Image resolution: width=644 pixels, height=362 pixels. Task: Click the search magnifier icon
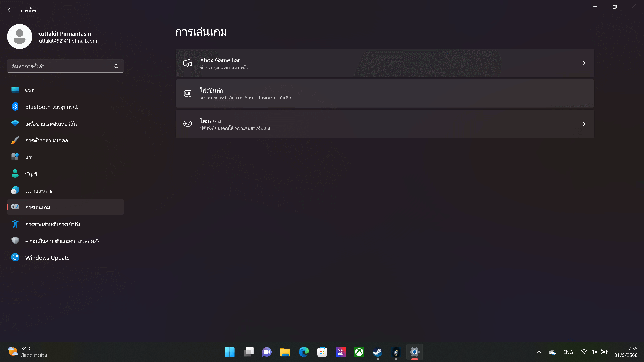116,66
